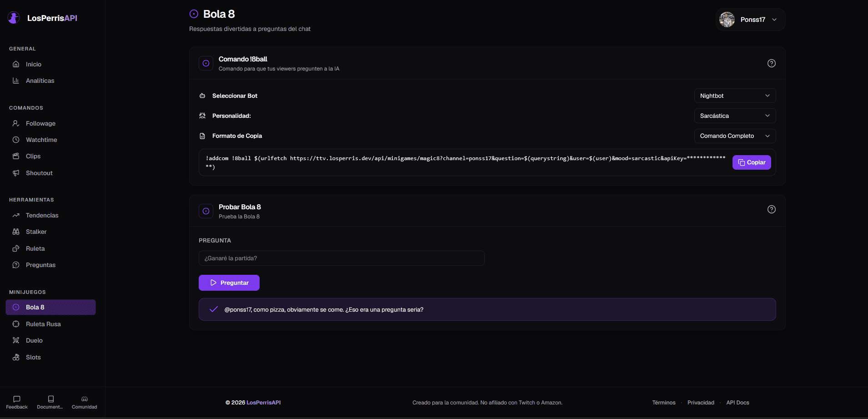The height and width of the screenshot is (419, 868).
Task: Open the help icon for Comando !8ball
Action: pos(771,63)
